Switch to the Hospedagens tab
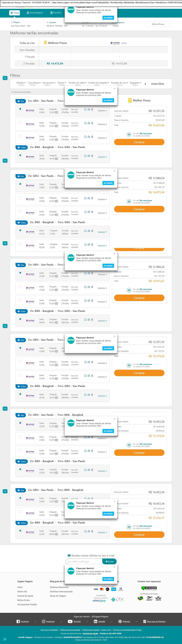 (35, 13)
